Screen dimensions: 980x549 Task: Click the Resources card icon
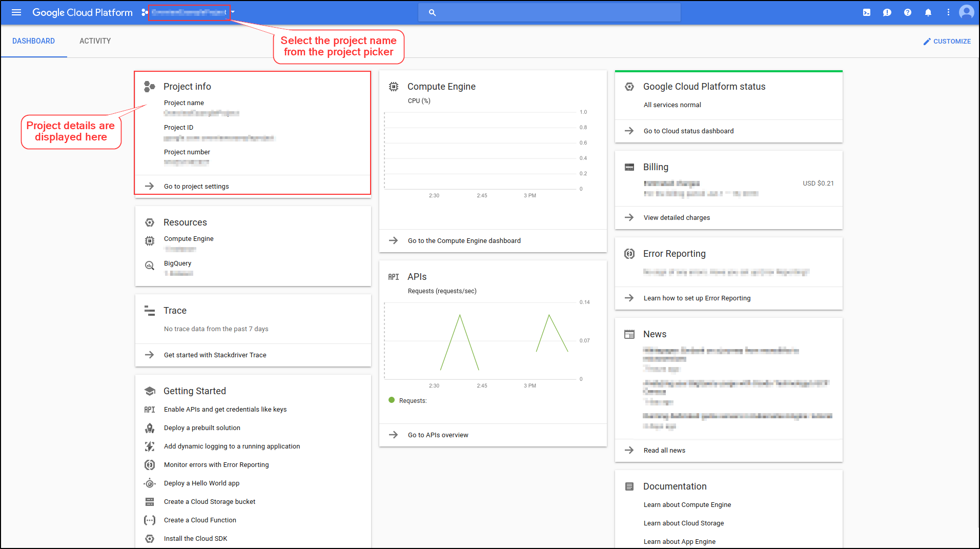[x=149, y=222]
